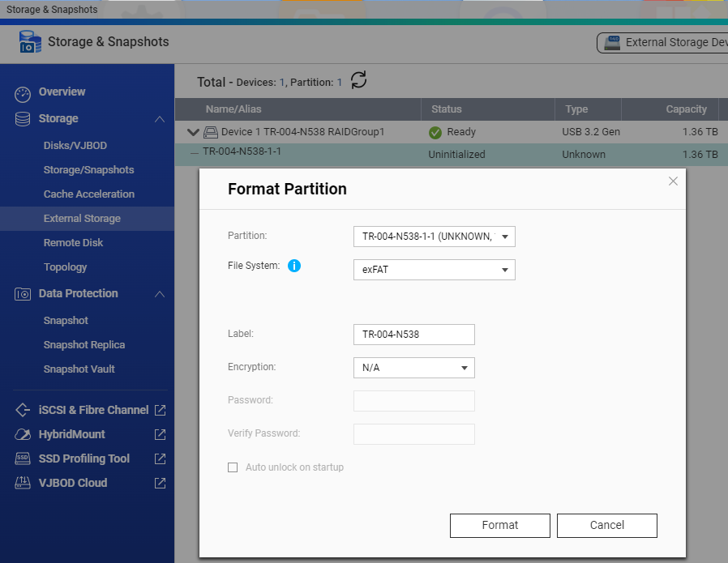Collapse Device 1 TR-004-N538 row
Image resolution: width=728 pixels, height=563 pixels.
click(192, 132)
